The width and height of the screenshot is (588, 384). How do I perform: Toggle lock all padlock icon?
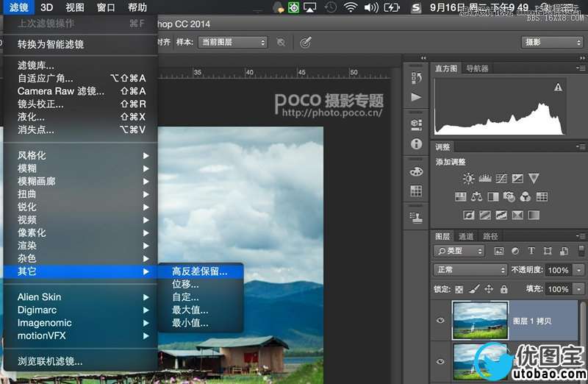click(504, 289)
